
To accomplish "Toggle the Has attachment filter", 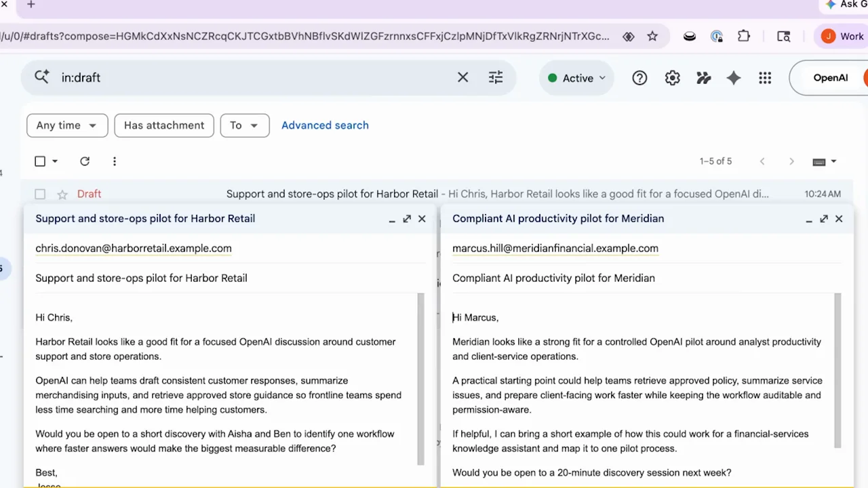I will [164, 125].
